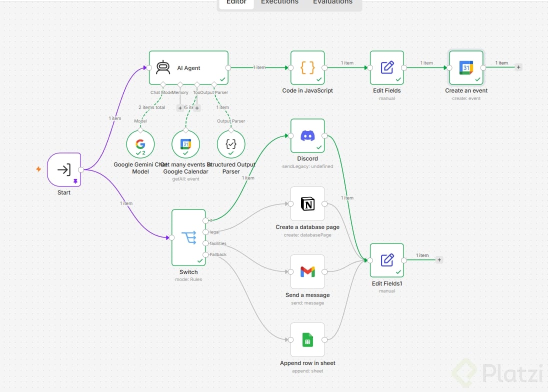This screenshot has height=392, width=548.
Task: Open the Code in JavaScript node
Action: [x=307, y=68]
